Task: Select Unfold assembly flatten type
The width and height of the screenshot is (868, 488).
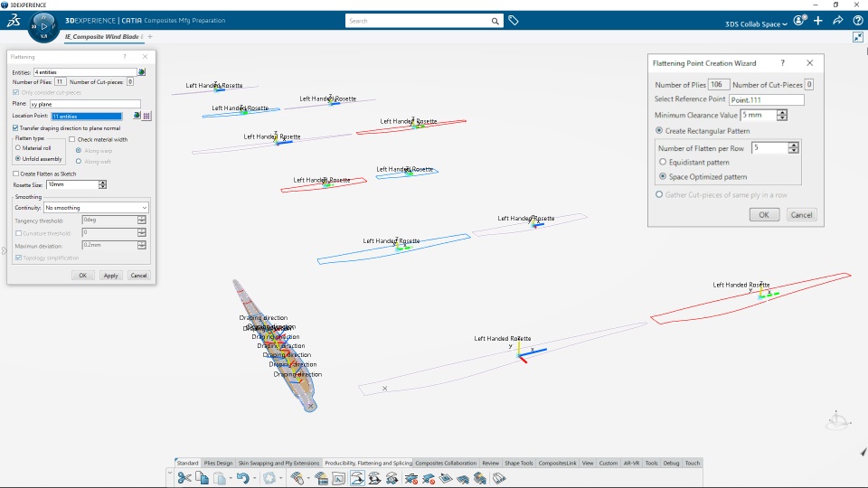Action: tap(18, 159)
